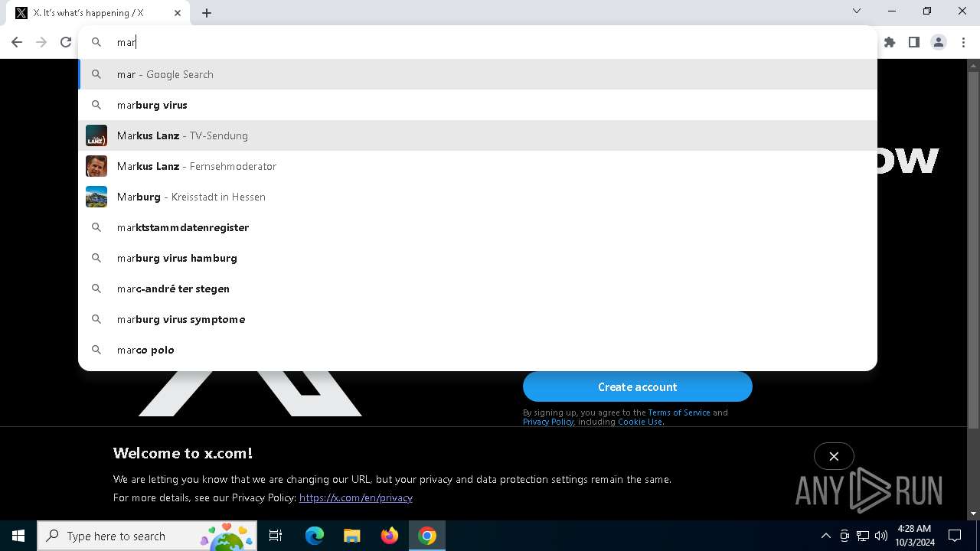
Task: Click Markus Lanz TV show thumbnail
Action: [x=96, y=135]
